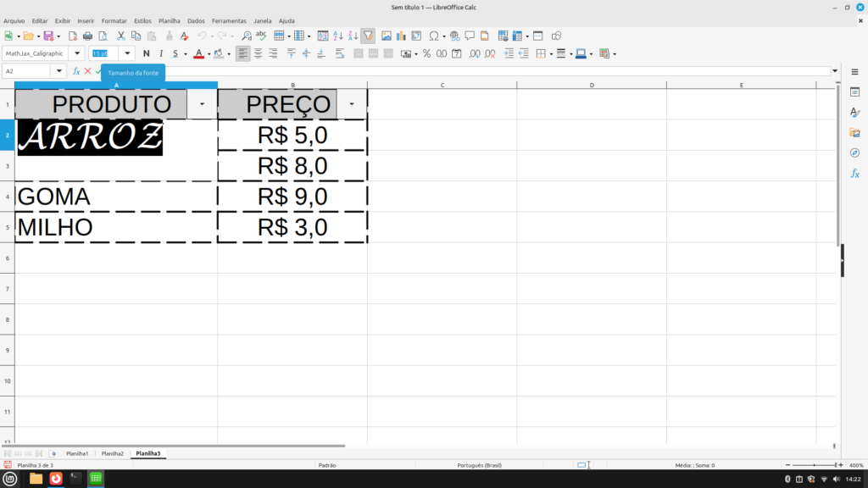Format cell as percent
The image size is (868, 488).
pyautogui.click(x=427, y=53)
